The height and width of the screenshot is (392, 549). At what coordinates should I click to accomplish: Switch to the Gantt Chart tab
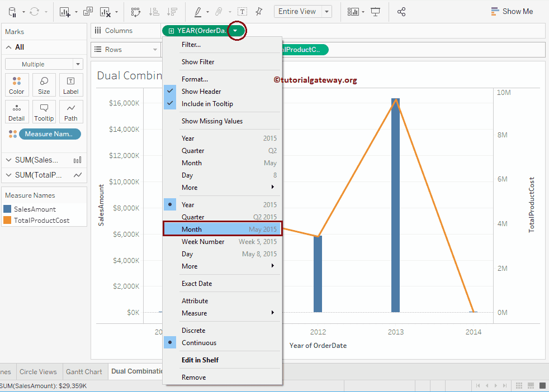84,371
